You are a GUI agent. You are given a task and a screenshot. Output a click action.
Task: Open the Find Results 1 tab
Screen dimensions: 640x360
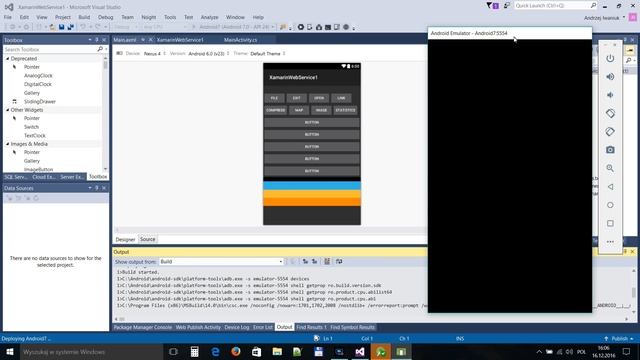(311, 327)
